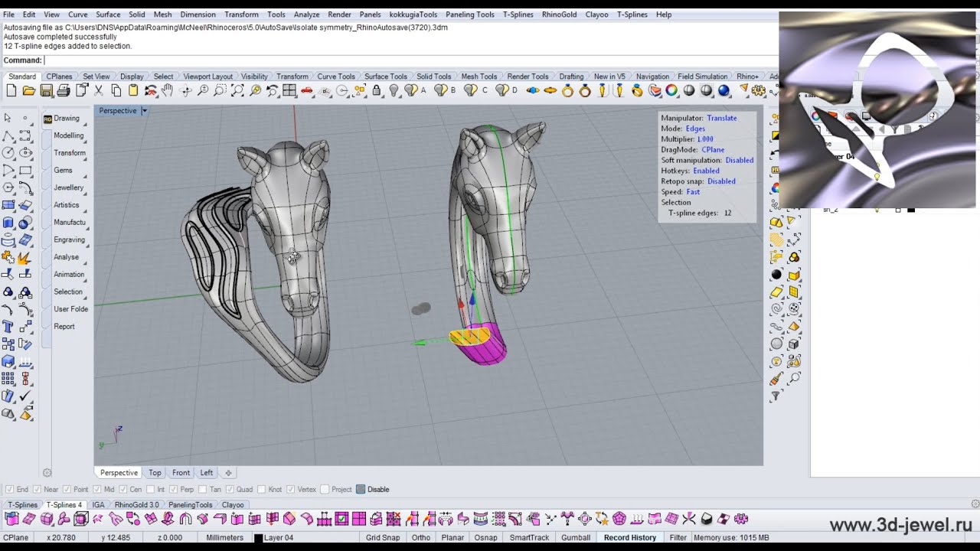Expand the Gems flyout menu
The image size is (980, 551).
pos(63,170)
